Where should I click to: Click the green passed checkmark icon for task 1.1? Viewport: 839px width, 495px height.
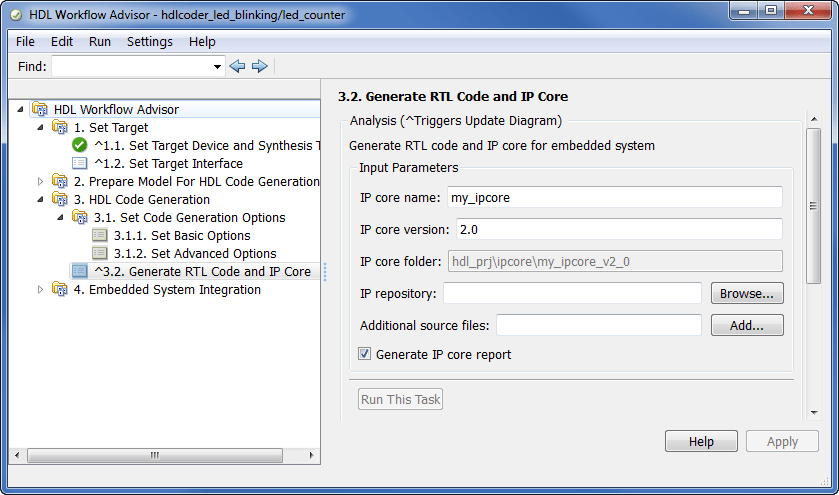(80, 145)
